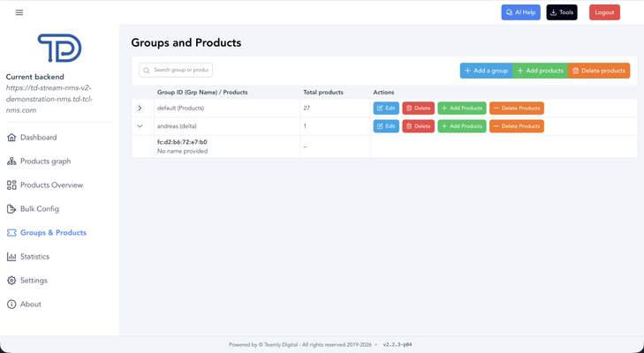Screen dimensions: 644x353
Task: Go to Products Overview
Action: coord(51,185)
